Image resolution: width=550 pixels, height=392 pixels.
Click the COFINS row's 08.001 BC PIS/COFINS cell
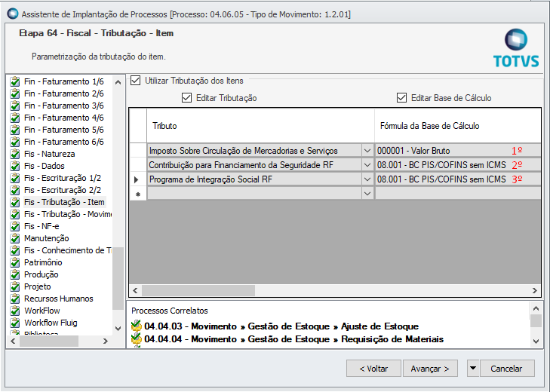tap(458, 165)
